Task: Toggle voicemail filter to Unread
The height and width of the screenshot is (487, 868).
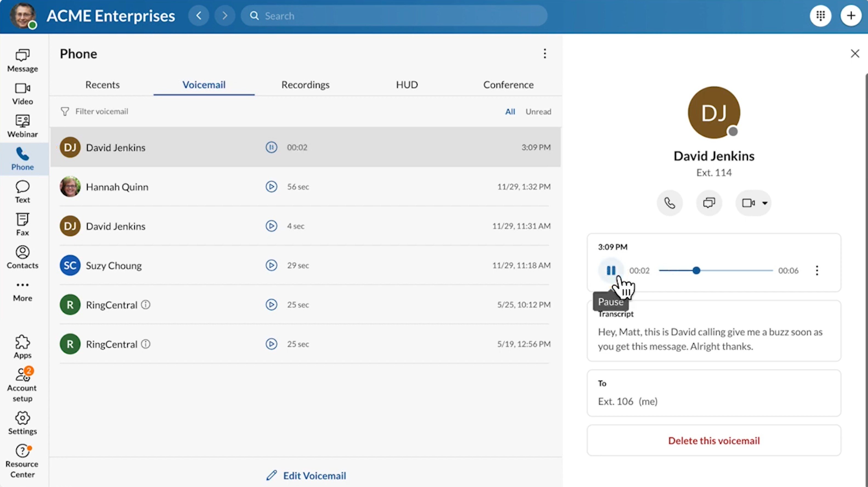Action: pos(538,111)
